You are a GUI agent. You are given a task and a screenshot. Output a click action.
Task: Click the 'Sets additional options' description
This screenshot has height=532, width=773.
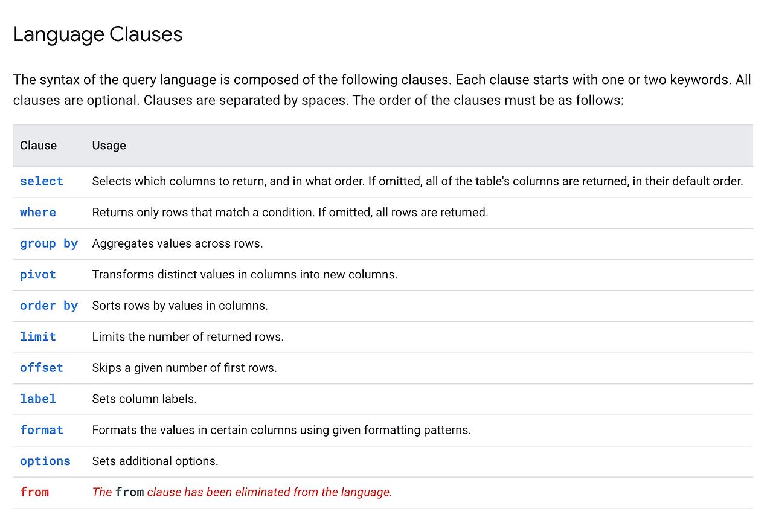click(155, 461)
